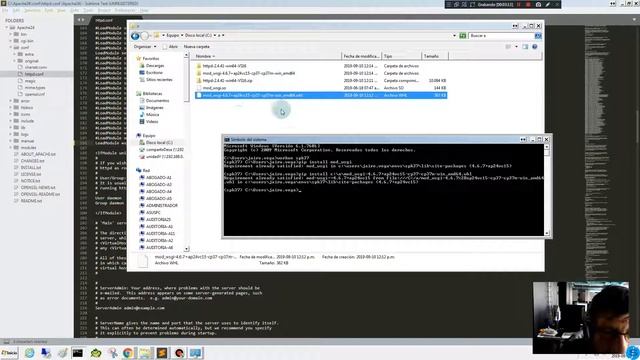Select the httpd-2.4.41-win64-VS16 folder
The image size is (640, 360).
pyautogui.click(x=320, y=66)
